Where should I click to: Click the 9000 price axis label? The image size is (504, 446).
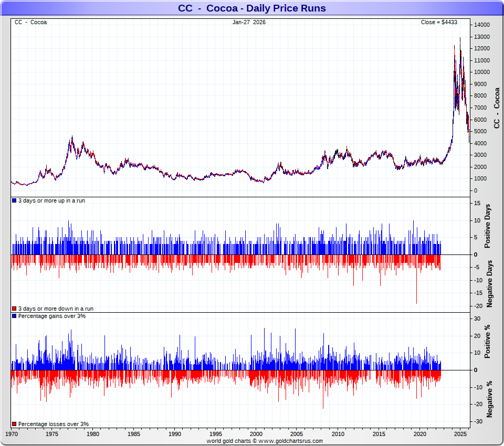coord(480,84)
